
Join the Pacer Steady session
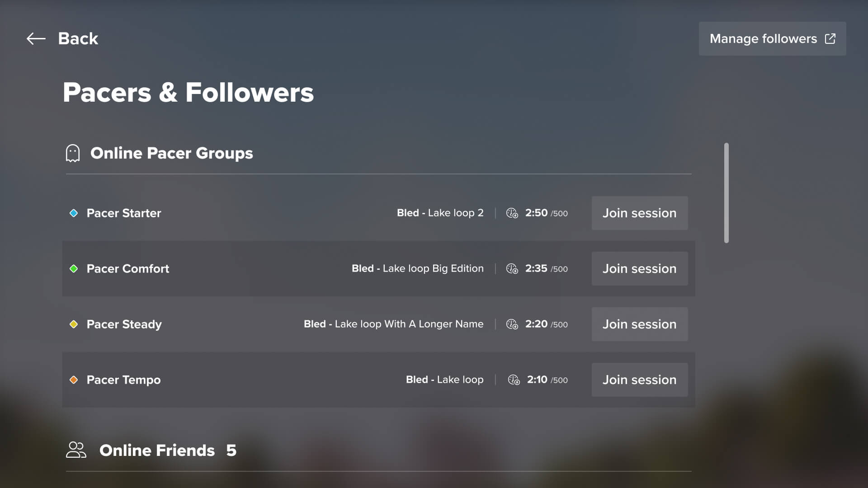coord(640,324)
